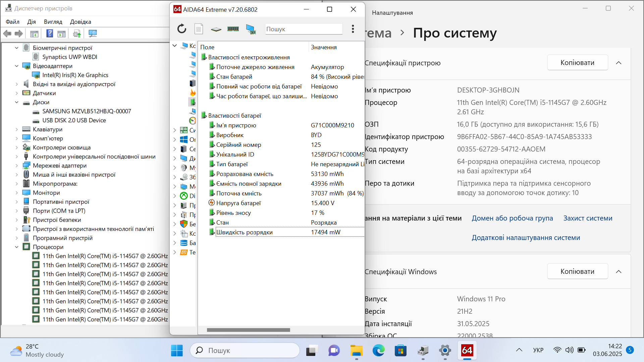Open the Файл menu in Device Manager
This screenshot has width=644, height=362.
coord(12,22)
